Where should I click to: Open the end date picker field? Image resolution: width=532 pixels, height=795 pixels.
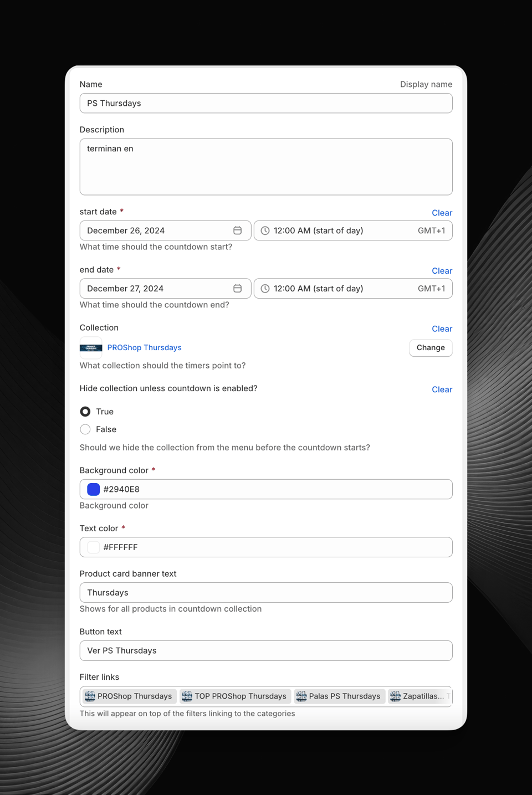click(x=165, y=289)
